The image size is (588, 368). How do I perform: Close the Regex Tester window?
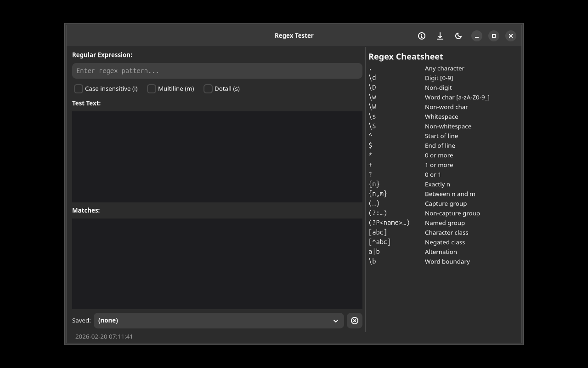[x=511, y=36]
